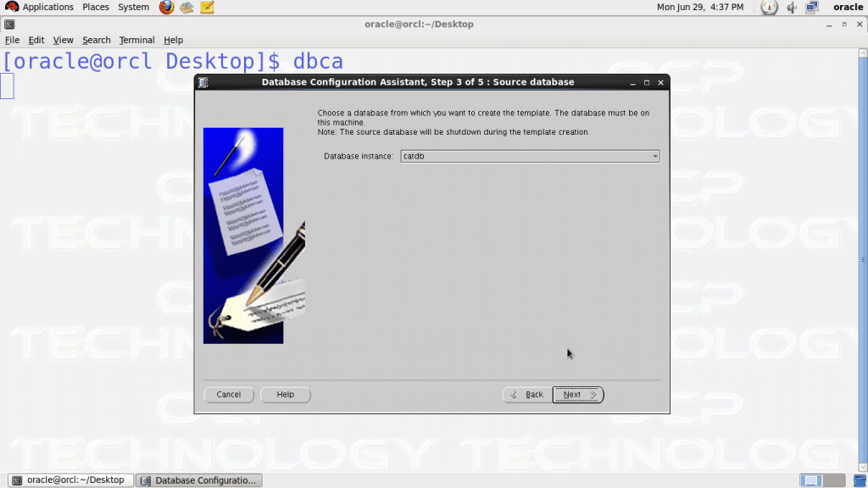Image resolution: width=868 pixels, height=488 pixels.
Task: Switch to the first workspace
Action: click(810, 480)
